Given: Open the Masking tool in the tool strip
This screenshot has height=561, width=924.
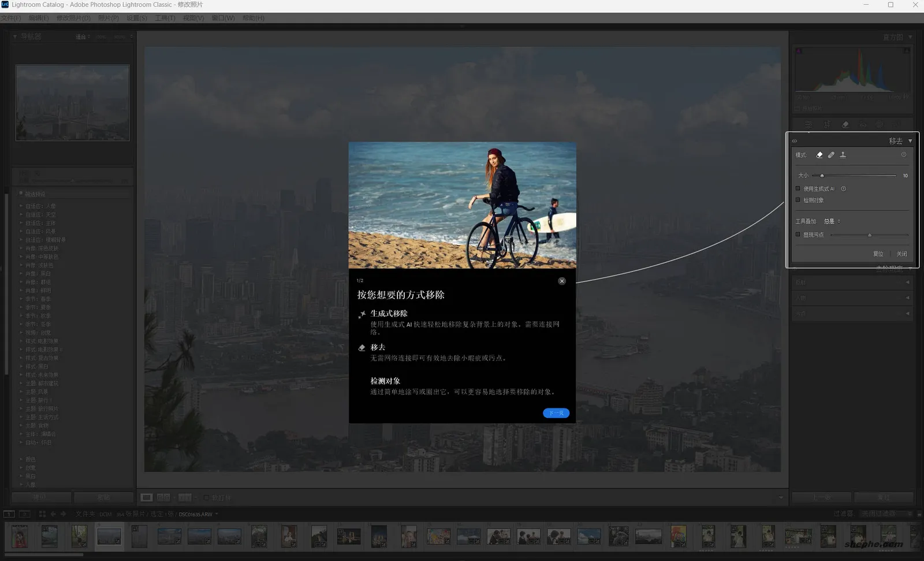Looking at the screenshot, I should [880, 124].
